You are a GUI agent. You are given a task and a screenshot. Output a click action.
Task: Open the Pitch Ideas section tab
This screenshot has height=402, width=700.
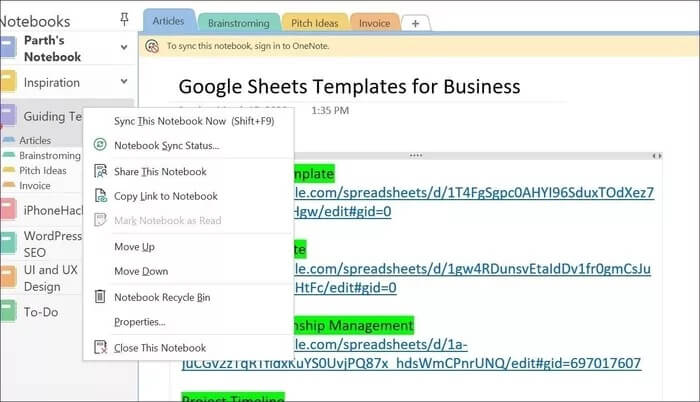coord(315,23)
